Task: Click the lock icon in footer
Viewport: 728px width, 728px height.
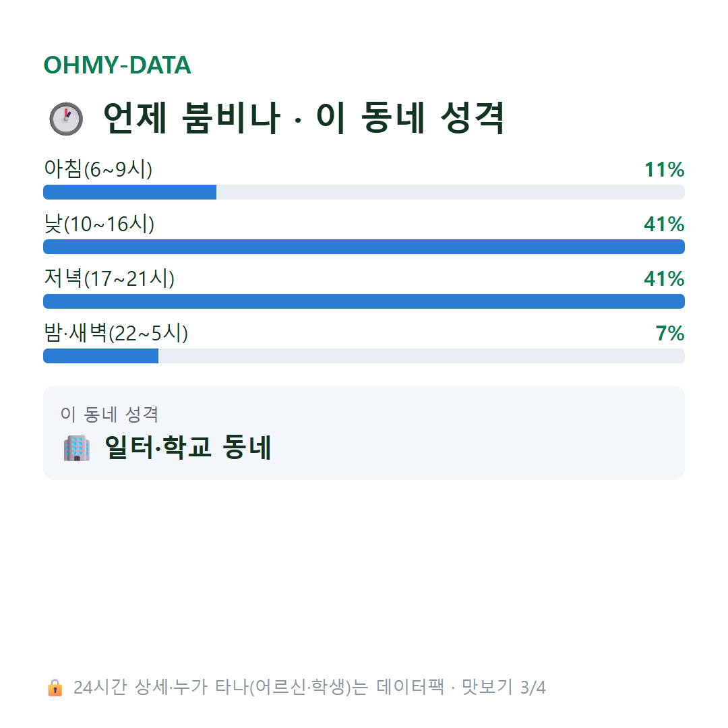Action: [55, 688]
